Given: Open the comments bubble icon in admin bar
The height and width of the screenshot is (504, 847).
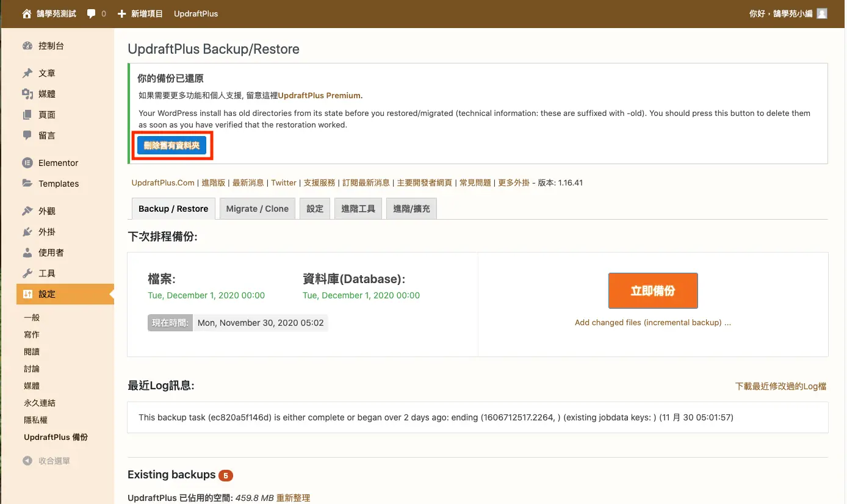Looking at the screenshot, I should click(92, 13).
